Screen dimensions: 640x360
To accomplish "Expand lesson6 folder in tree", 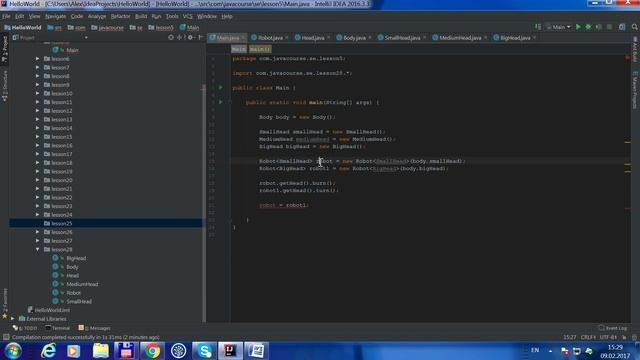I will tap(38, 59).
